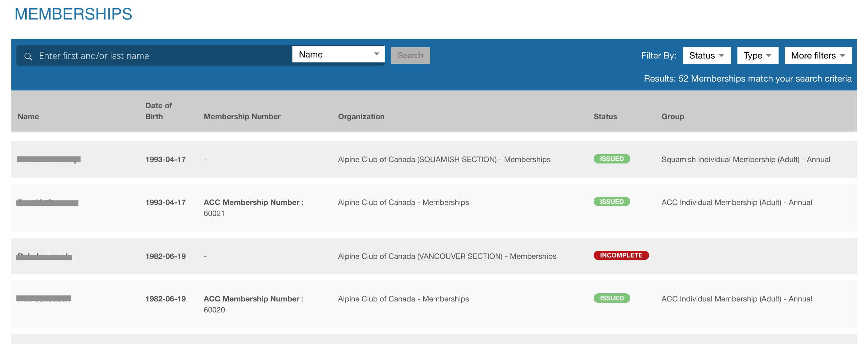Click the Status column header

[605, 116]
